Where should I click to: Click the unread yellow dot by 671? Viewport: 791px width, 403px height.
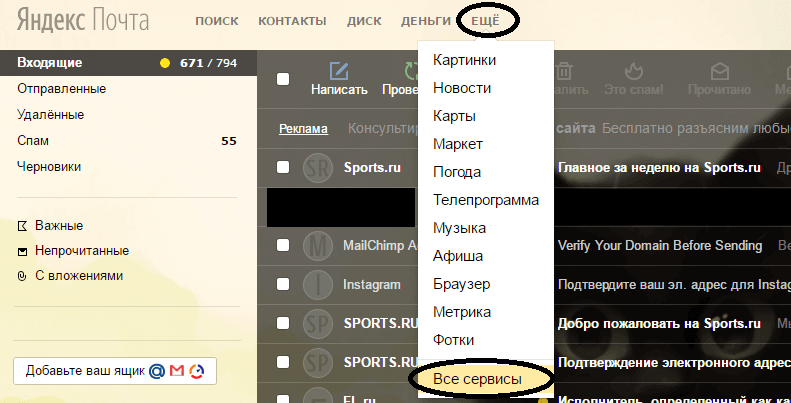point(164,64)
